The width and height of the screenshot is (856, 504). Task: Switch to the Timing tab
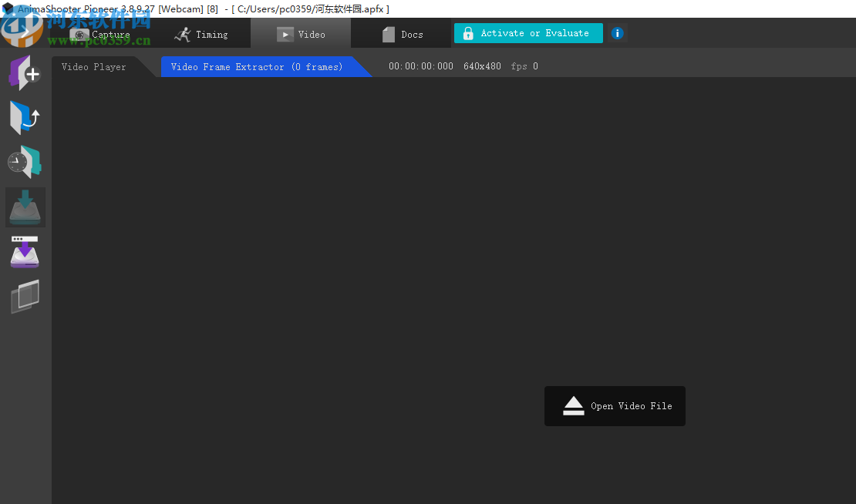tap(201, 35)
